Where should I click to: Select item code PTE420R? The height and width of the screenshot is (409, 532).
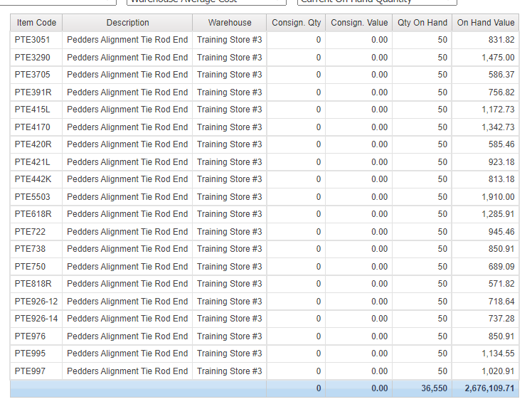(33, 144)
